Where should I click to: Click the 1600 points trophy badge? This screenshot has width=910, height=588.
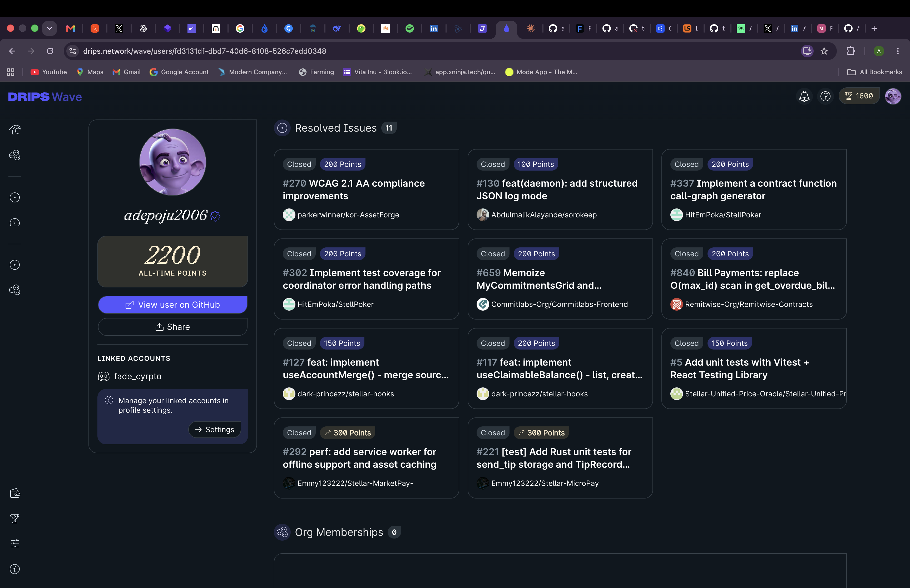859,96
